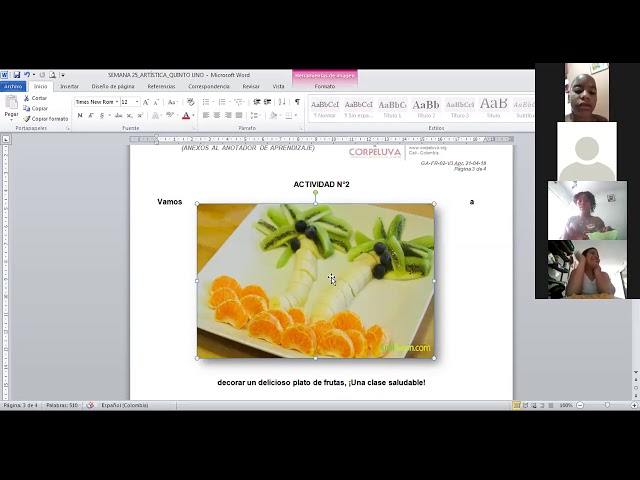Click the bullets list icon
640x480 pixels.
[206, 102]
